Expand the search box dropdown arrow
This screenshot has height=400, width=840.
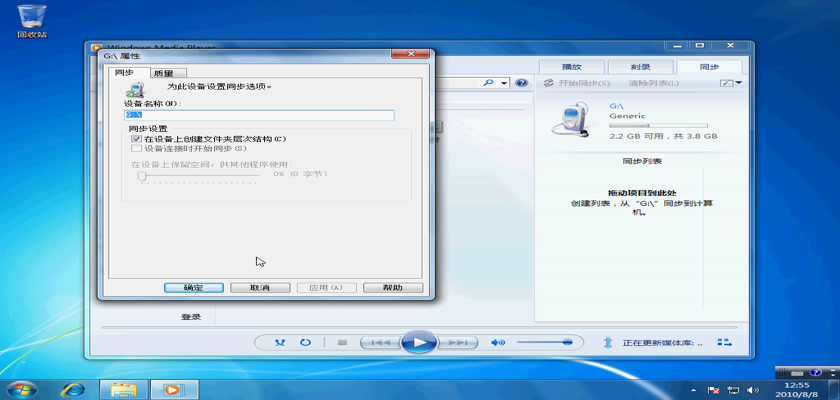tap(505, 83)
